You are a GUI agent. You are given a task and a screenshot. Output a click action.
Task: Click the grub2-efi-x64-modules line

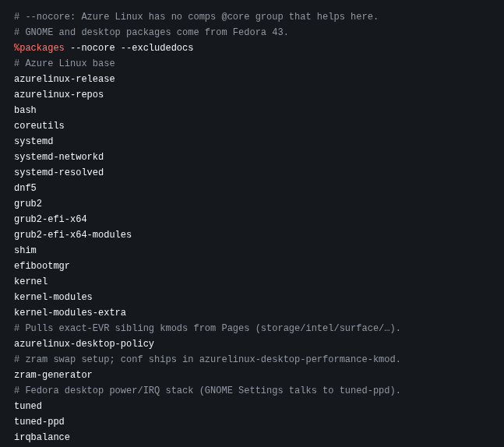pyautogui.click(x=72, y=234)
